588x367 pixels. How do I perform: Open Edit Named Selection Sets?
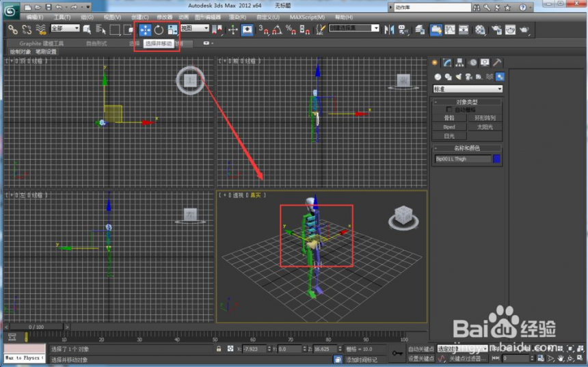320,29
